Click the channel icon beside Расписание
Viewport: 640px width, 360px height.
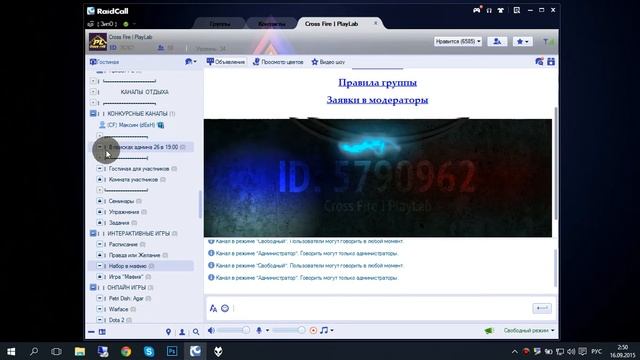[x=100, y=244]
